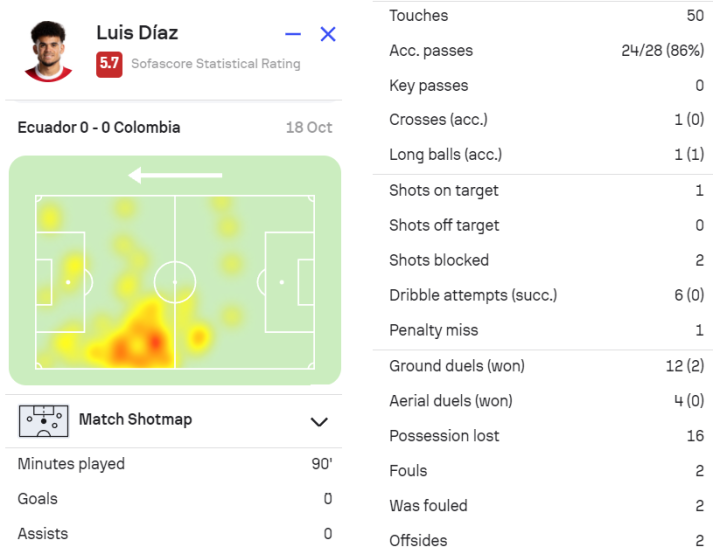Expand the Match Shotmap chevron
This screenshot has width=720, height=554.
pyautogui.click(x=319, y=422)
